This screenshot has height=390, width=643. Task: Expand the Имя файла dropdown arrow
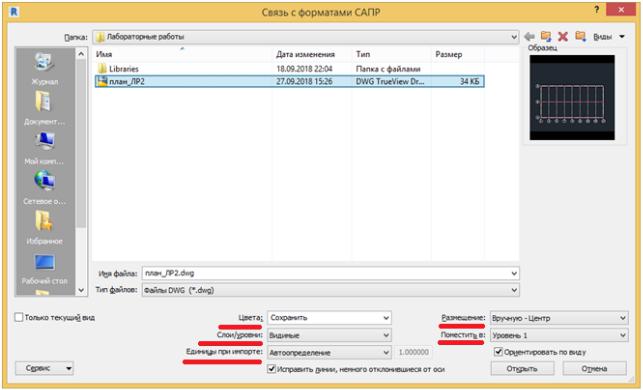[514, 274]
